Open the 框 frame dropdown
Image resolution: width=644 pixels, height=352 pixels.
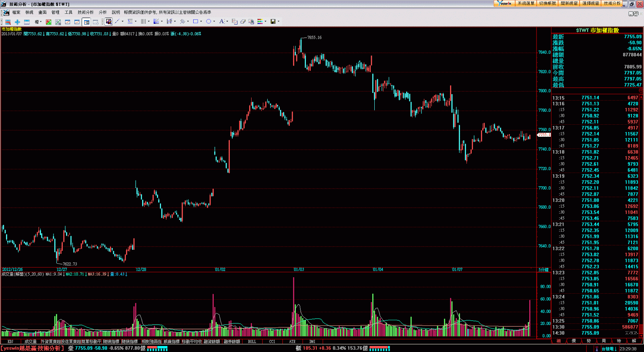[x=38, y=22]
